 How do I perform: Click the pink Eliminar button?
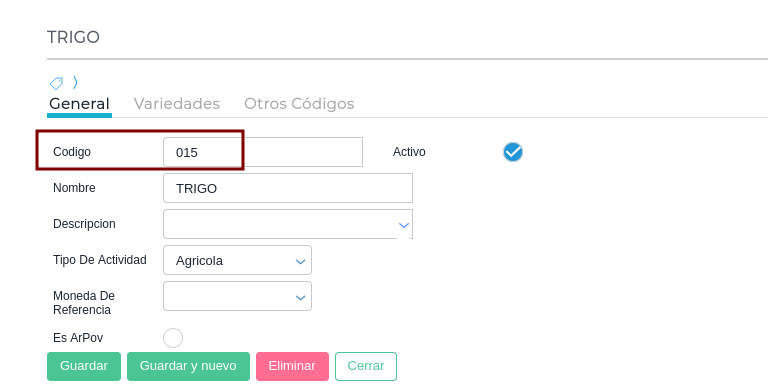[292, 366]
